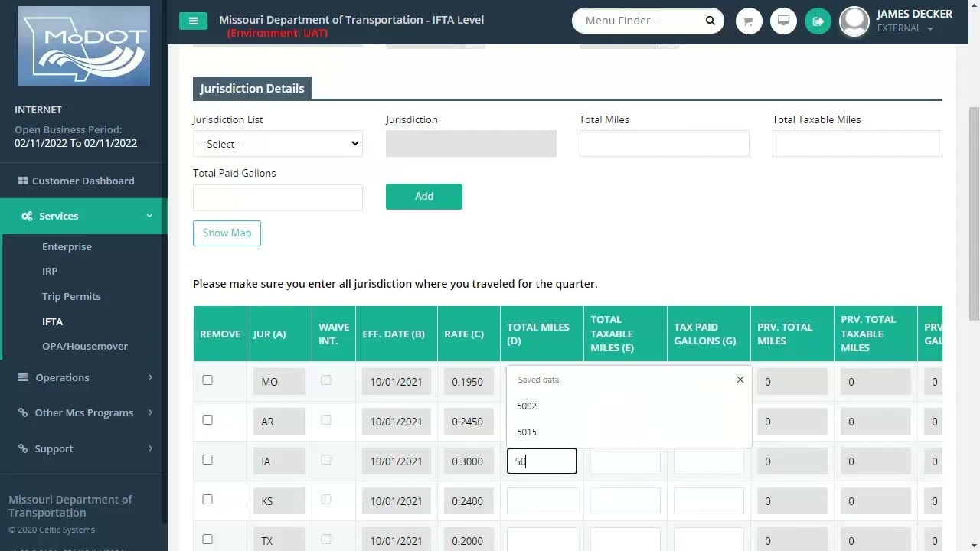Expand the Operations submenu arrow
980x551 pixels.
pos(150,377)
